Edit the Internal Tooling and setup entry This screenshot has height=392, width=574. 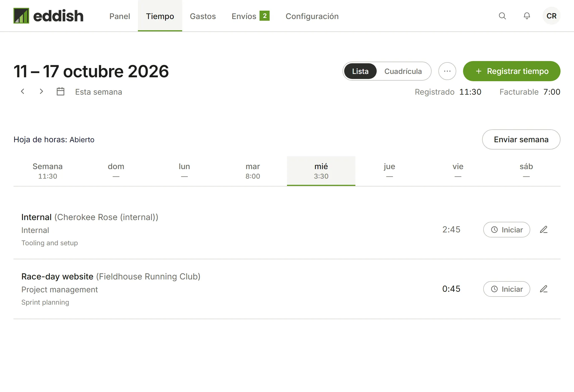[x=544, y=230]
